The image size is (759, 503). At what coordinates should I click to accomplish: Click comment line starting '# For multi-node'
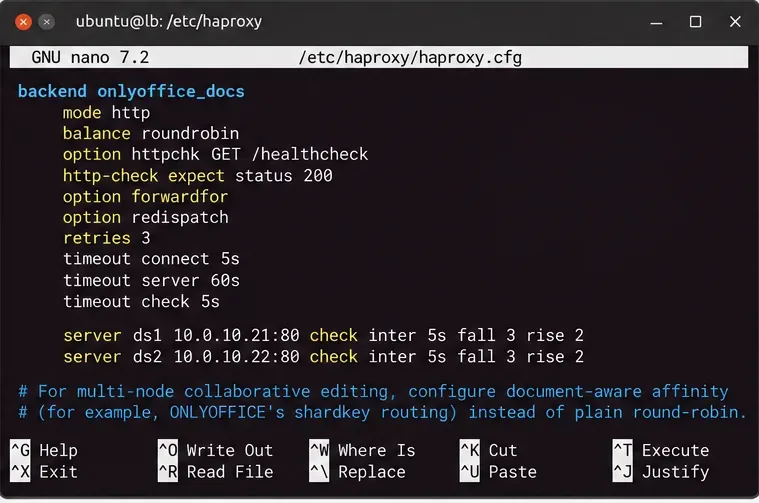click(373, 391)
